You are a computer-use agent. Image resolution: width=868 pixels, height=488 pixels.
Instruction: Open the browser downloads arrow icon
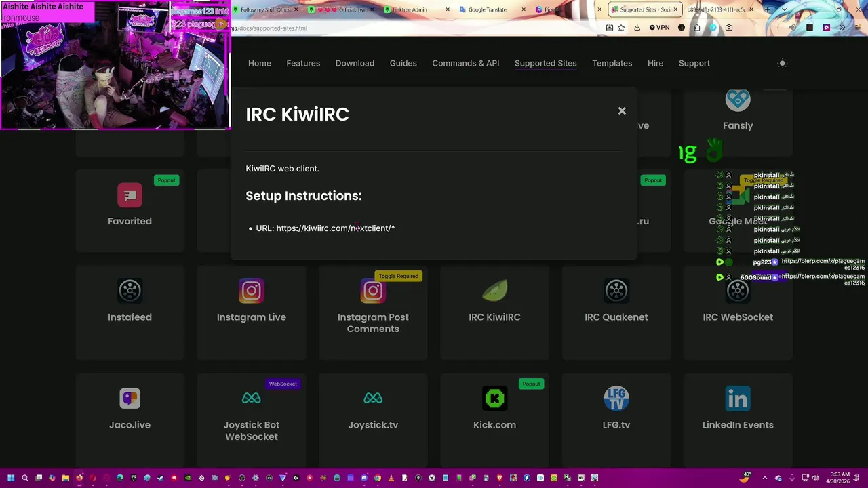tap(637, 28)
